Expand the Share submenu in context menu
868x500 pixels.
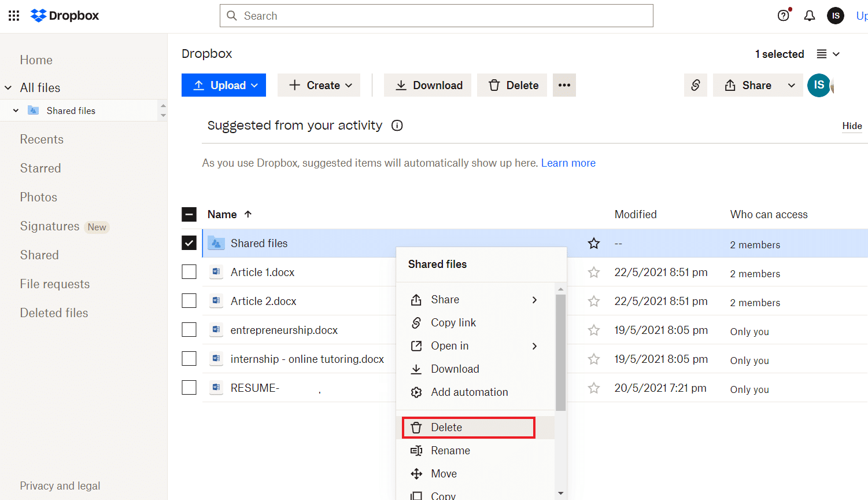534,300
